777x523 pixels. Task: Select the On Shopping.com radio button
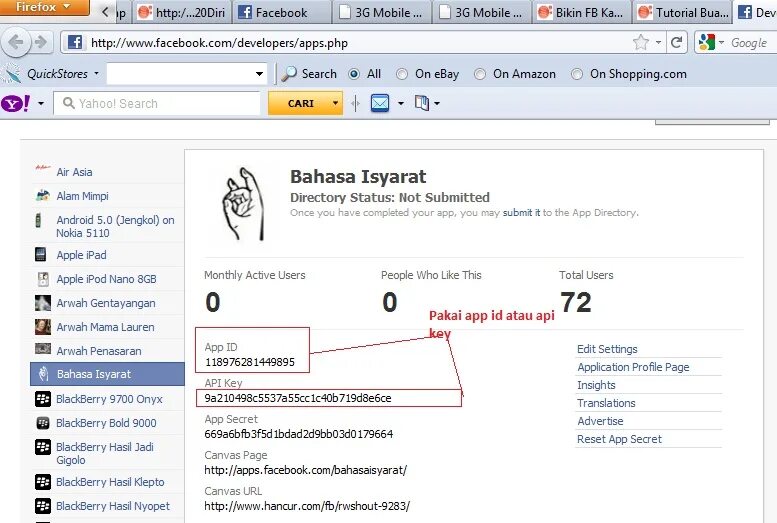tap(576, 74)
